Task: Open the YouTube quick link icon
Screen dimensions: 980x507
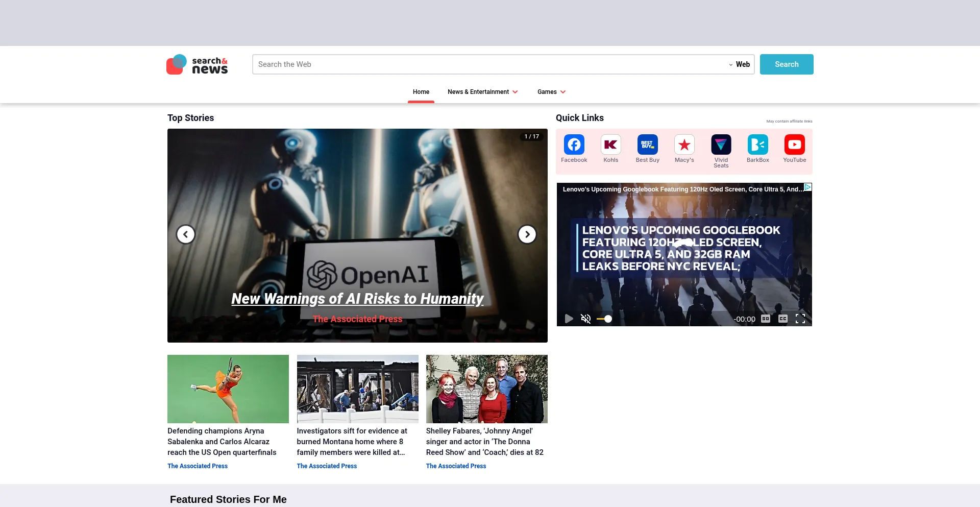Action: click(794, 144)
